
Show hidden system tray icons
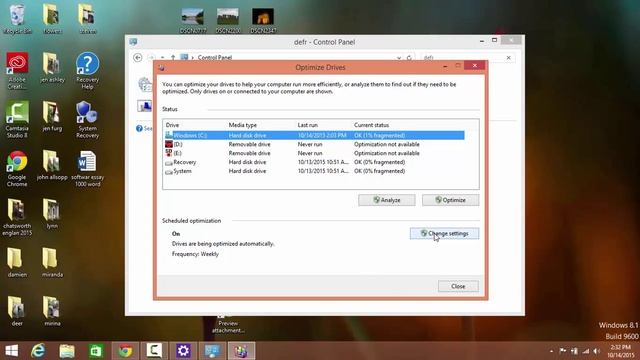[x=551, y=351]
